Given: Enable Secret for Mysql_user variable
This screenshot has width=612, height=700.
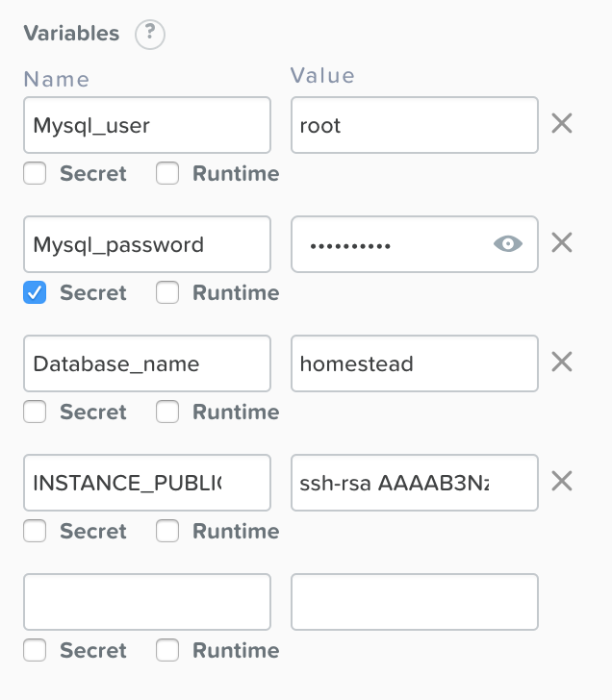Looking at the screenshot, I should (x=35, y=173).
